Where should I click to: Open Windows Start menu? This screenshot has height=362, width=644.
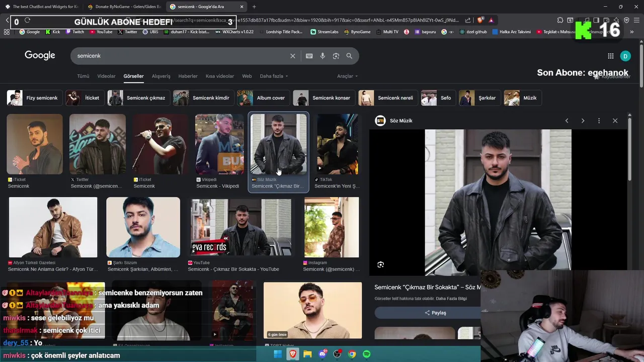[278, 354]
